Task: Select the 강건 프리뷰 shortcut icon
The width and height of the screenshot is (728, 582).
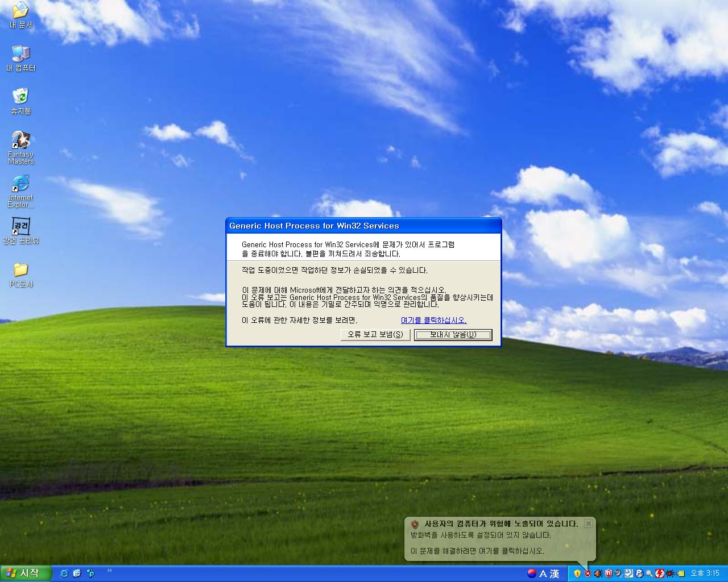Action: click(20, 231)
